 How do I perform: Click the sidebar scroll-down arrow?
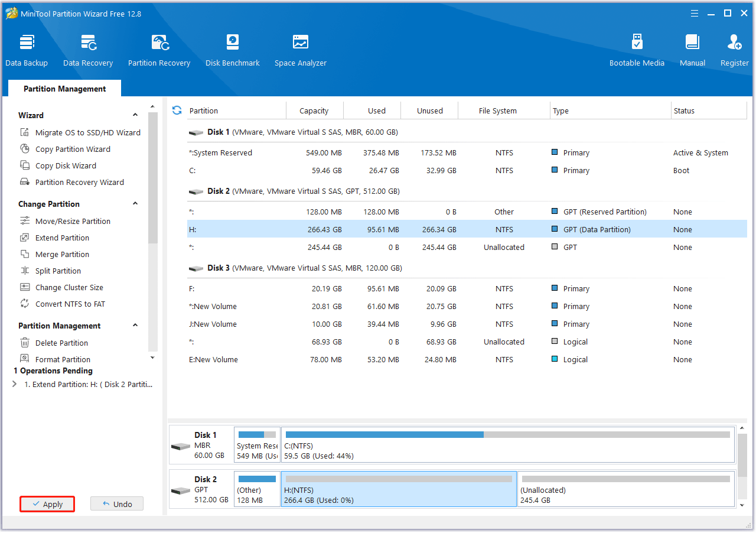pos(153,357)
